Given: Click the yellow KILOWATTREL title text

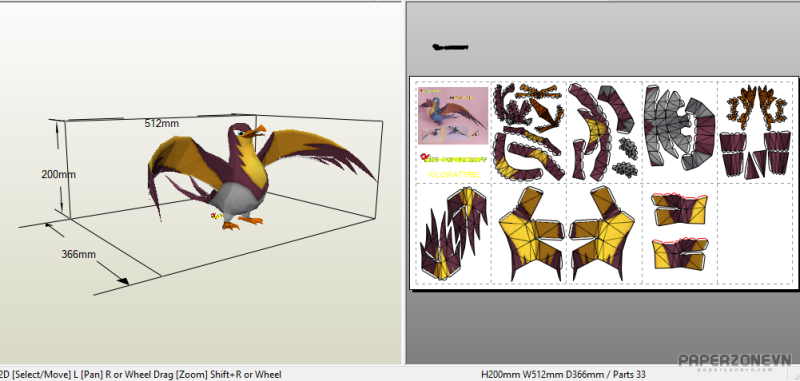Looking at the screenshot, I should pyautogui.click(x=455, y=174).
